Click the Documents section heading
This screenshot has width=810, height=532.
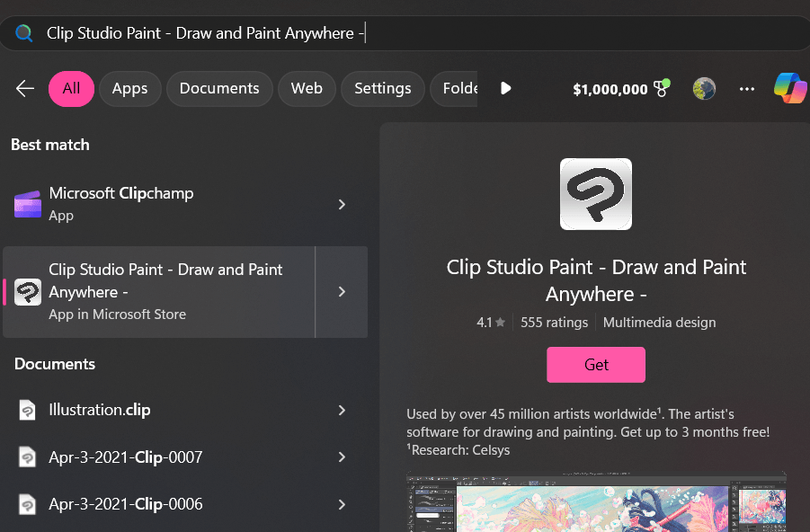coord(55,364)
